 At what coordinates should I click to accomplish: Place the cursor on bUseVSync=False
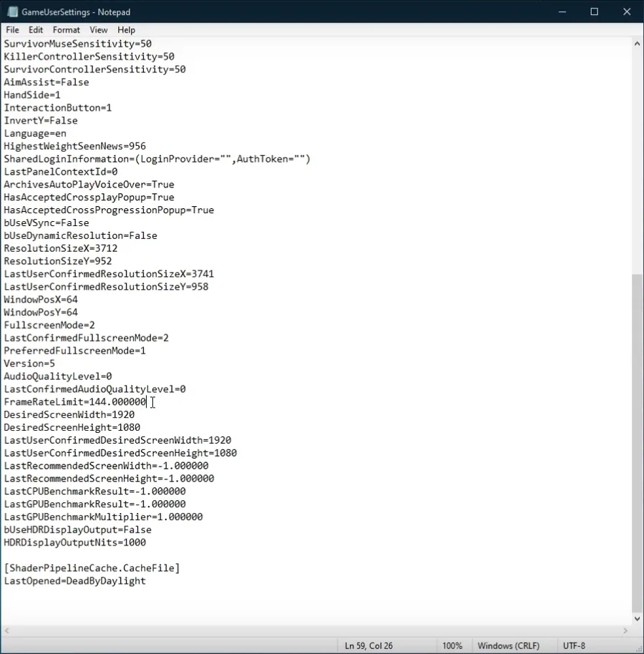47,223
